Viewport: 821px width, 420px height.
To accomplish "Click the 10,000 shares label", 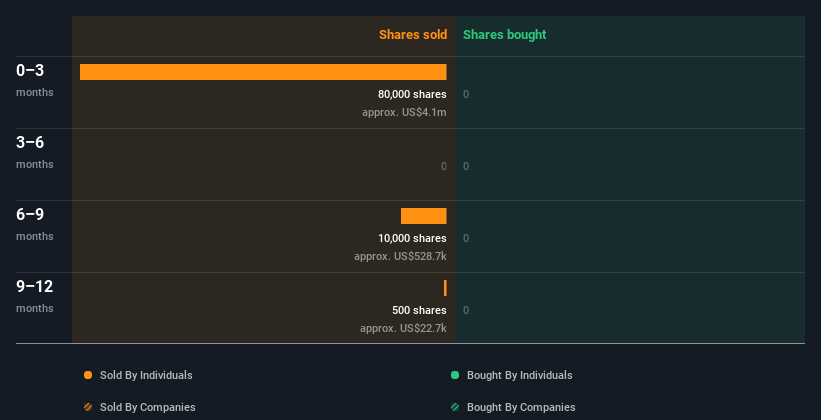I will 412,238.
